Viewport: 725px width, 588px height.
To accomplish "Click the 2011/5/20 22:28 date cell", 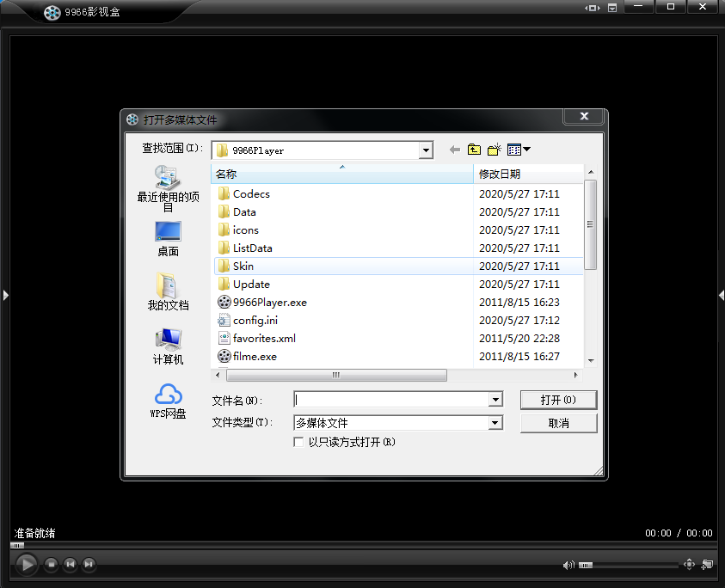I will point(519,338).
